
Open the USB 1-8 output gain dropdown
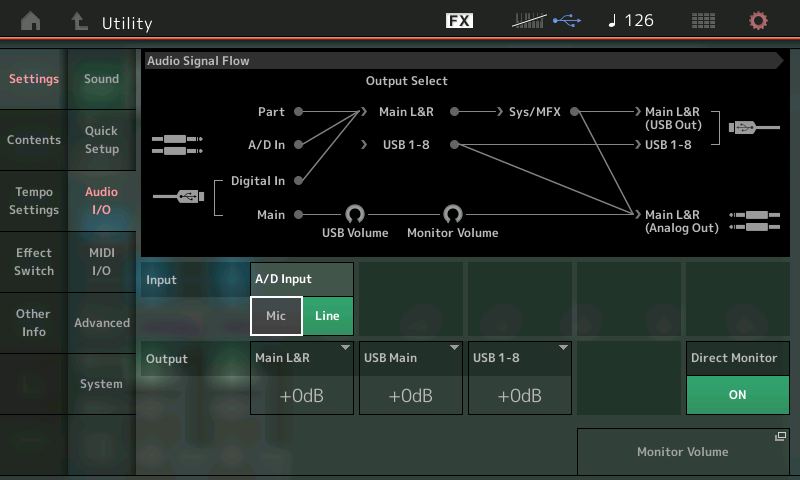click(x=519, y=378)
